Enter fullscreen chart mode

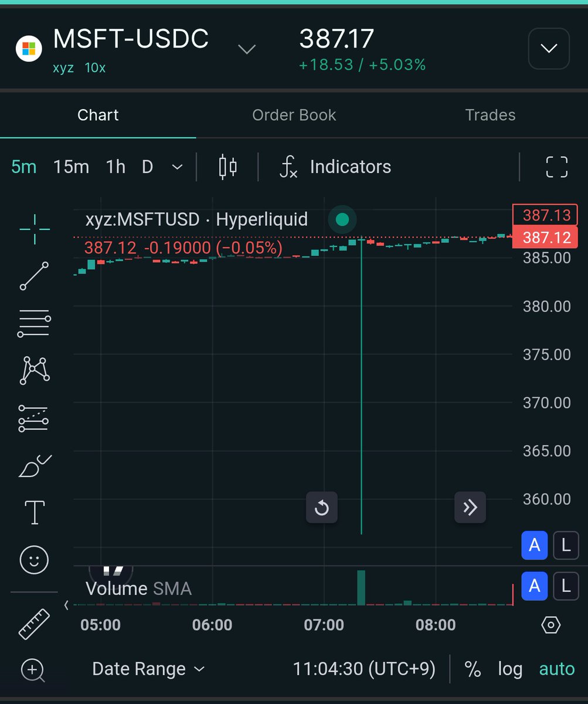(557, 167)
